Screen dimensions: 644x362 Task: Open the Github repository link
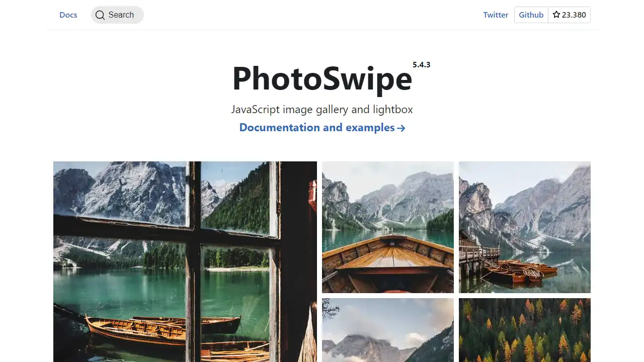531,15
